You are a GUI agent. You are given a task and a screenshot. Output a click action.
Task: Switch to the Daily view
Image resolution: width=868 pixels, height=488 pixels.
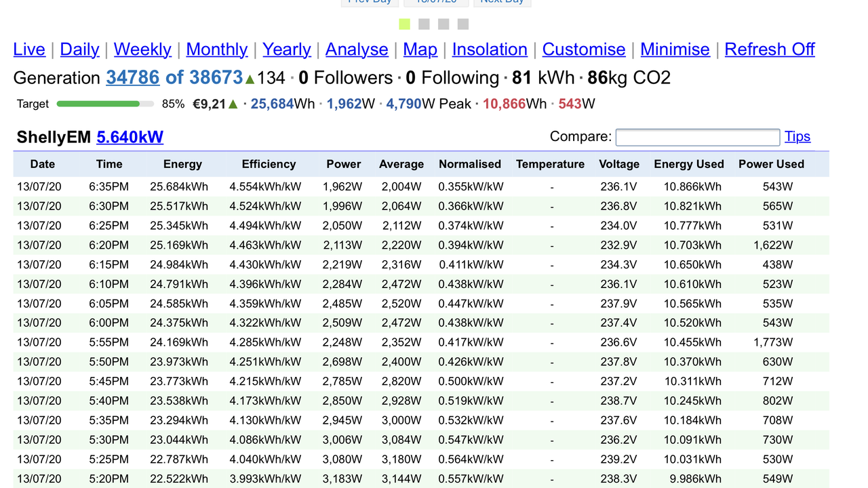[79, 49]
